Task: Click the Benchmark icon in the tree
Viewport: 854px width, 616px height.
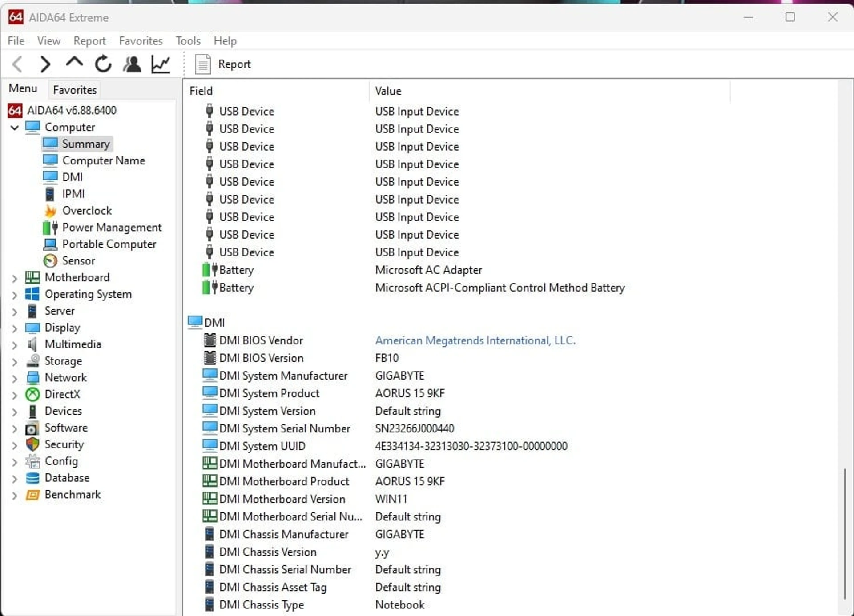Action: [x=32, y=495]
